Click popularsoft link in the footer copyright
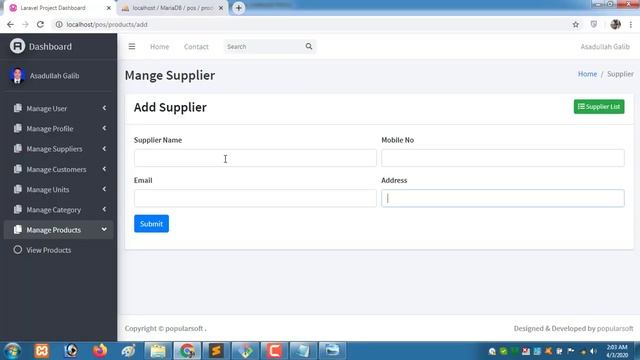Image resolution: width=640 pixels, height=360 pixels. pyautogui.click(x=184, y=328)
